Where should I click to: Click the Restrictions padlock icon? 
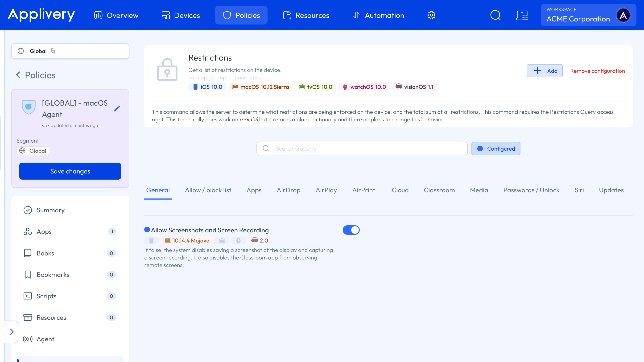point(167,70)
